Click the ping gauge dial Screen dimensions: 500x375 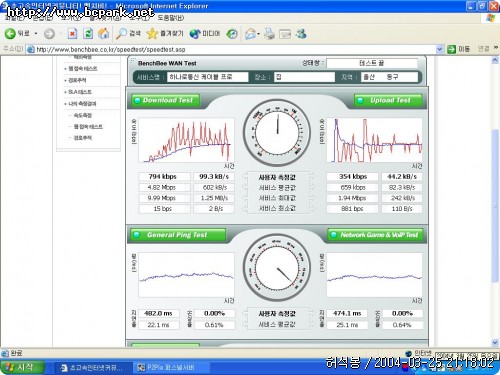(x=277, y=268)
